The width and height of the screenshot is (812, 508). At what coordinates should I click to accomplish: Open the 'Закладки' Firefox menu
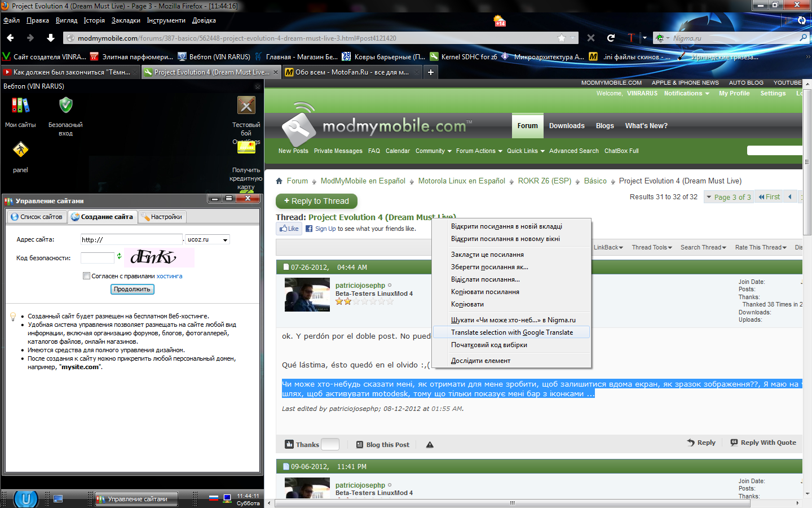pos(126,20)
